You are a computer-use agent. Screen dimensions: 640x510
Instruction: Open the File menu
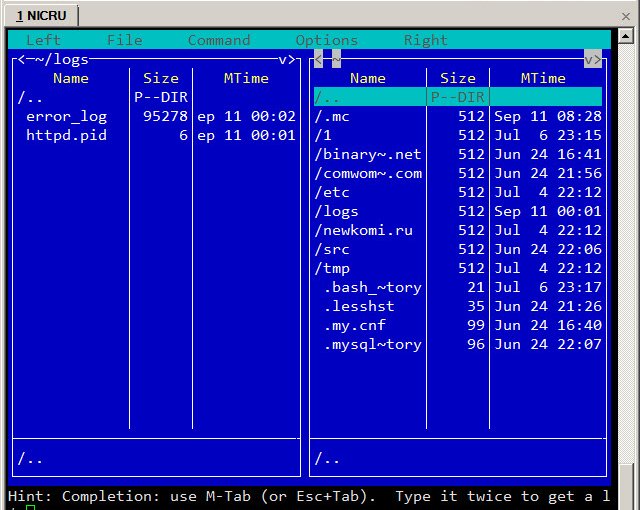[124, 40]
